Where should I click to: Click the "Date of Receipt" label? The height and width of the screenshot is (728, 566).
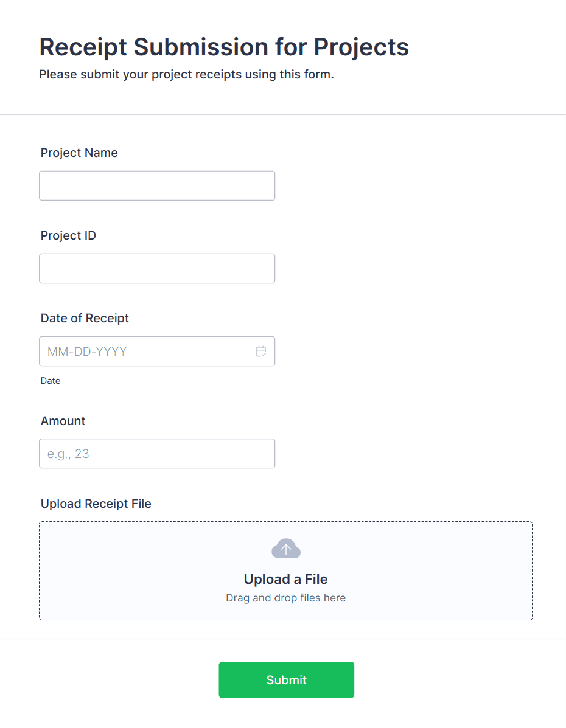pos(85,318)
